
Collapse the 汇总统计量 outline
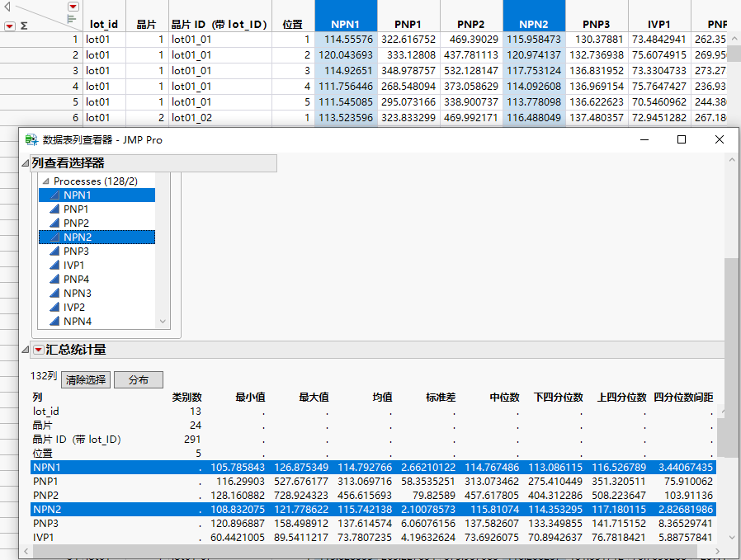(x=25, y=351)
